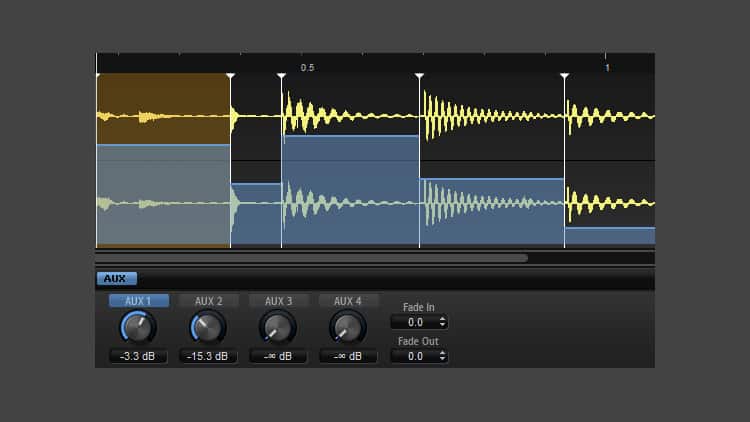750x422 pixels.
Task: Enable the AUX 2 send button
Action: pyautogui.click(x=209, y=301)
